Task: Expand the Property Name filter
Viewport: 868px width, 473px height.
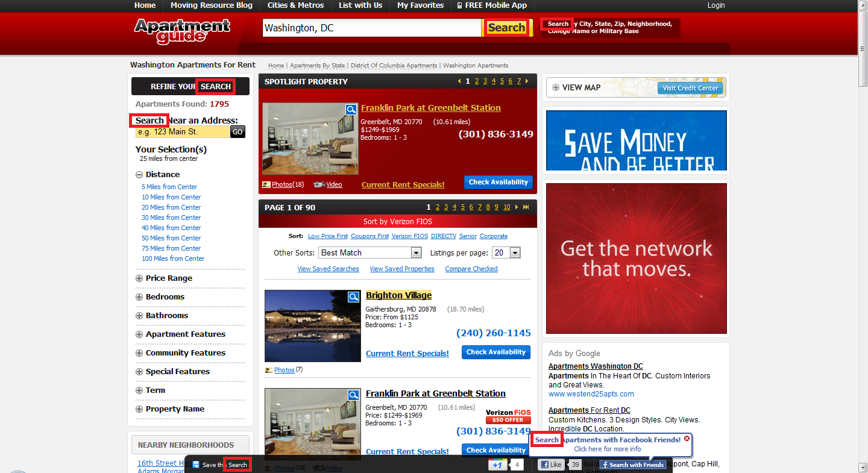Action: [x=139, y=409]
